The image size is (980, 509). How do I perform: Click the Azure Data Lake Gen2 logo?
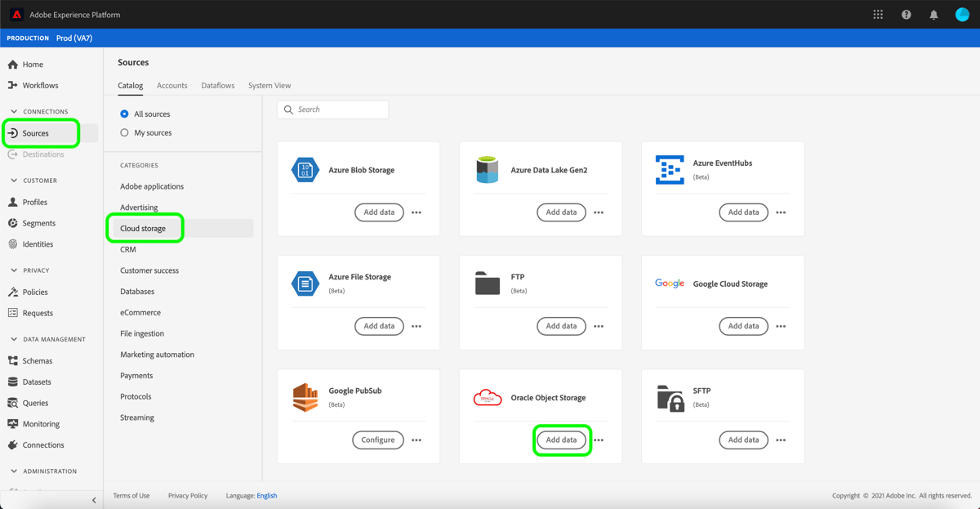coord(488,170)
